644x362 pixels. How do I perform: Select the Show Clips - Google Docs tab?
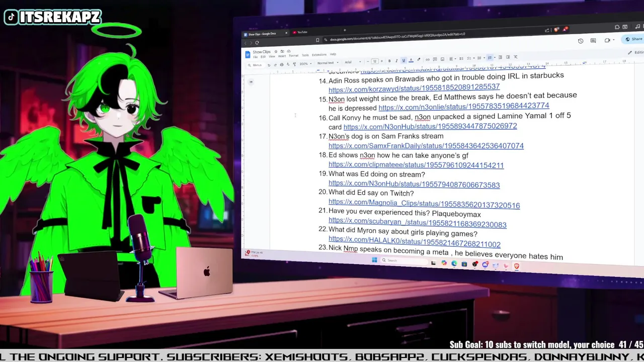(x=265, y=34)
